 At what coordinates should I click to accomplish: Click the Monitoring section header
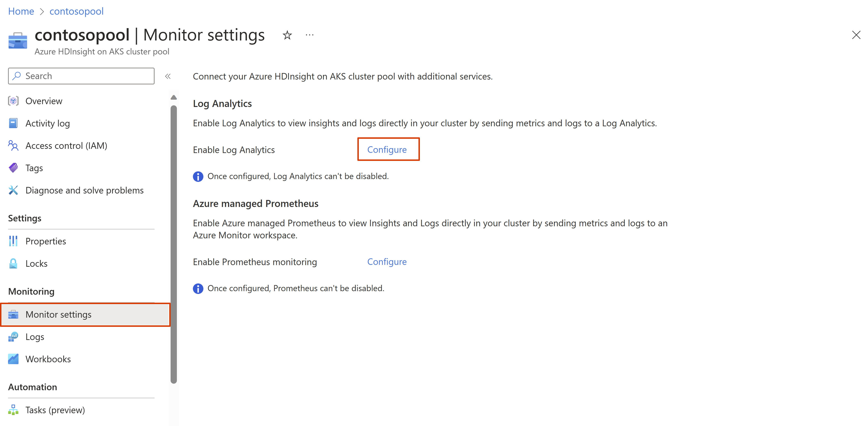pos(31,291)
